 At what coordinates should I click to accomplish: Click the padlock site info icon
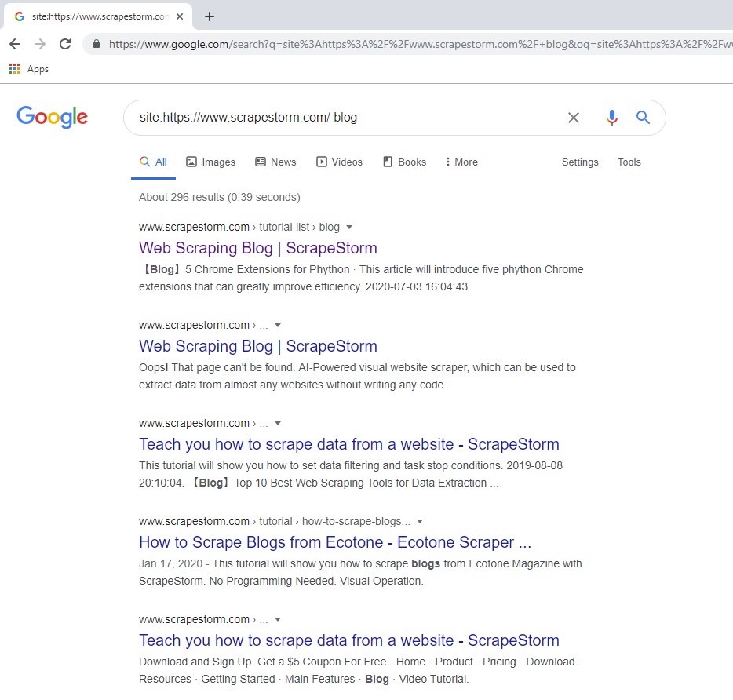[x=97, y=44]
